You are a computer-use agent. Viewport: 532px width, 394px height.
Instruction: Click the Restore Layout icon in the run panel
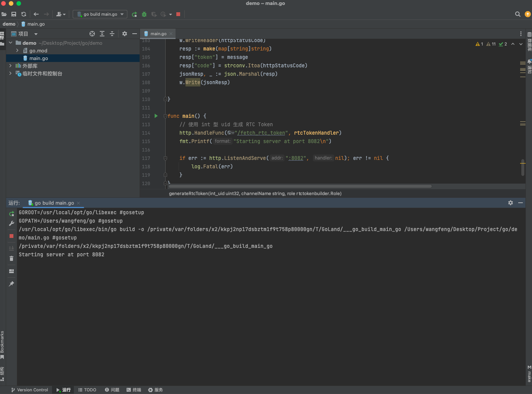click(11, 271)
